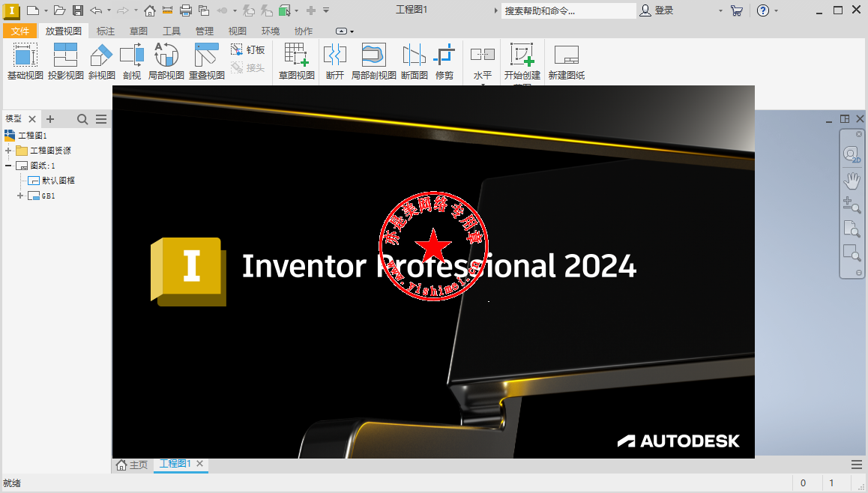Create a 草图视图 draft view
The width and height of the screenshot is (868, 493).
pyautogui.click(x=297, y=61)
